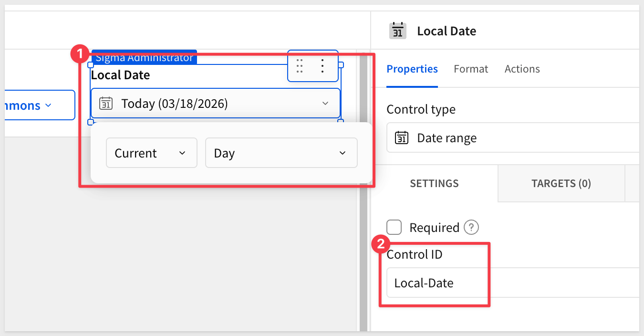Open the partially visible dropdown ending in "mmons"

pos(38,105)
